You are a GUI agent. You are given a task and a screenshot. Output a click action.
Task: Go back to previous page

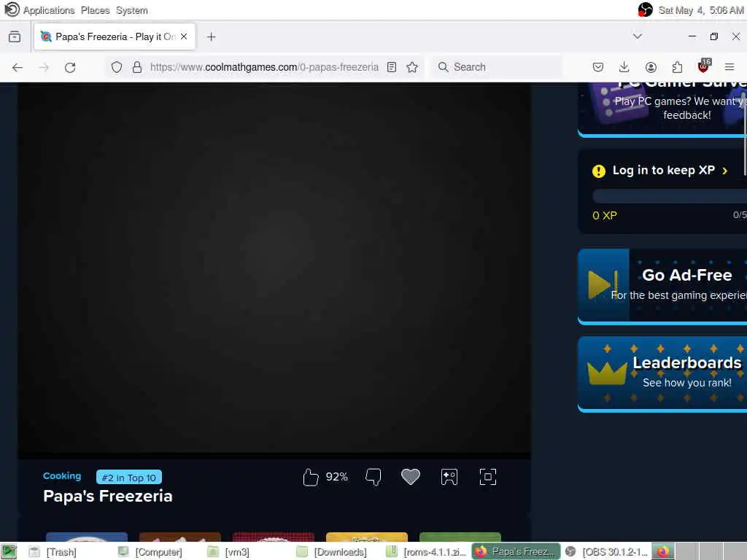point(18,67)
